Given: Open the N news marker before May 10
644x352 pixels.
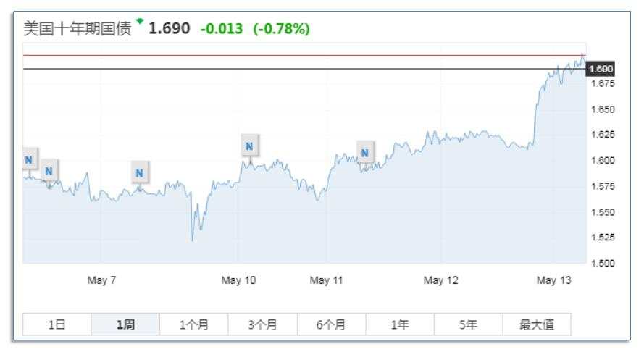Looking at the screenshot, I should coord(140,173).
